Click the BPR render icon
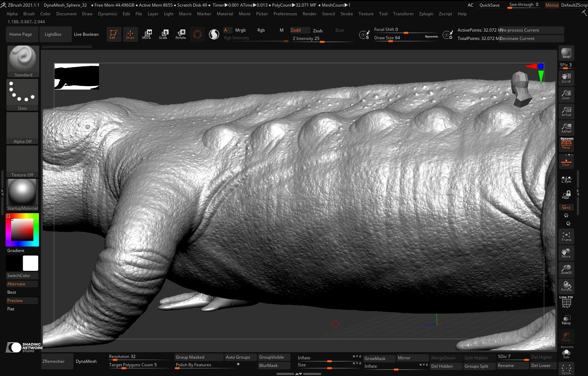588x376 pixels. click(566, 53)
